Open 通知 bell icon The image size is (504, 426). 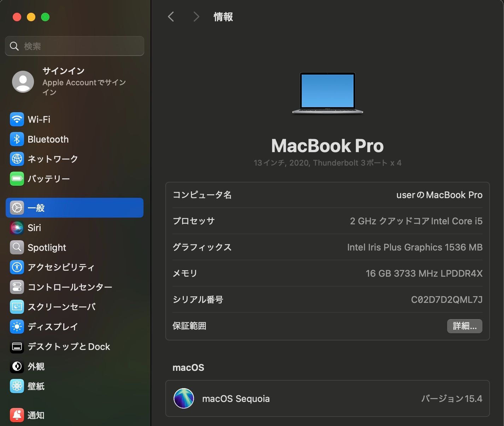coord(17,415)
